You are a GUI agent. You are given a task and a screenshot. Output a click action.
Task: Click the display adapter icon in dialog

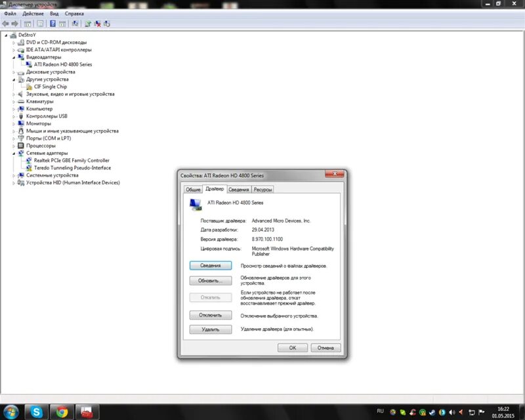[x=196, y=204]
